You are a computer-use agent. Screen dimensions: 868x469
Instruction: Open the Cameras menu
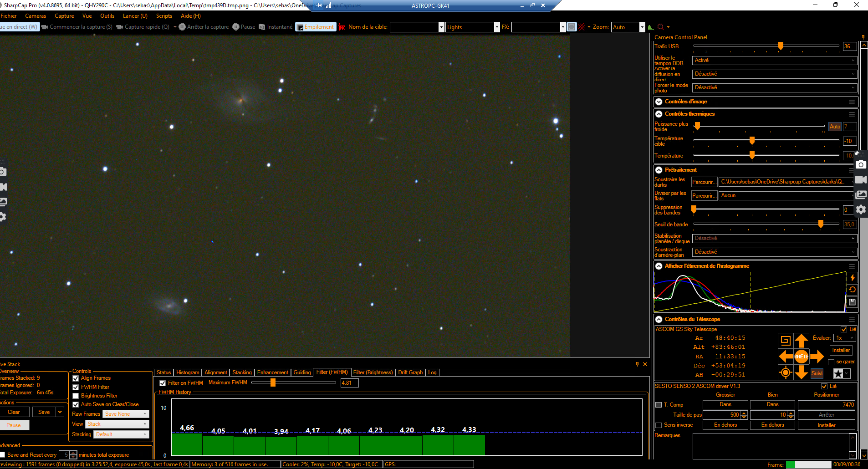(36, 16)
